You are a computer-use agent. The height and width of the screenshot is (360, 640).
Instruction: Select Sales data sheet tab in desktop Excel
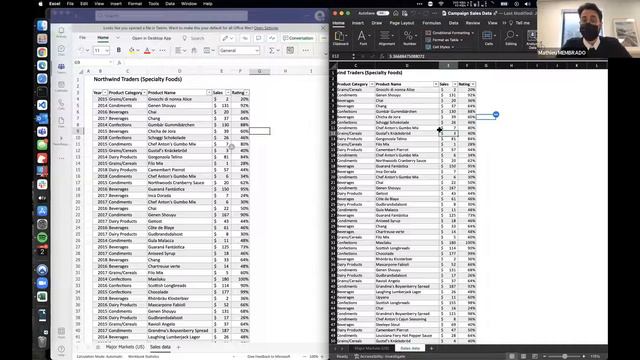(410, 349)
